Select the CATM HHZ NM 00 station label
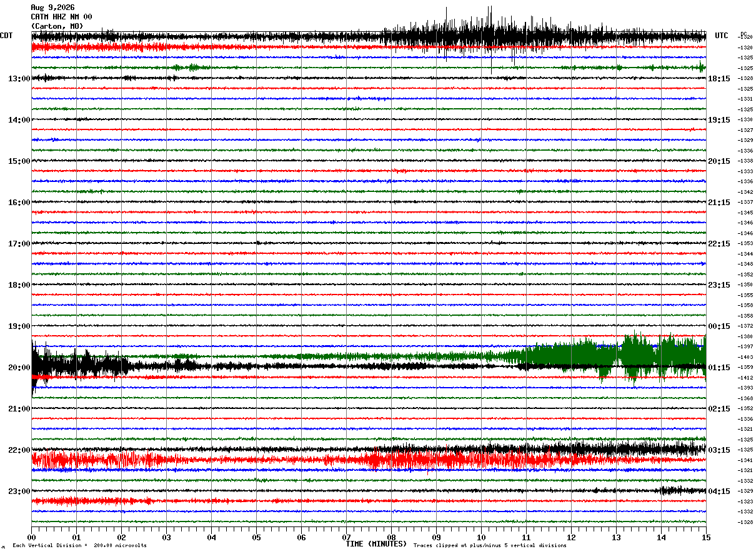The width and height of the screenshot is (756, 554). point(61,17)
